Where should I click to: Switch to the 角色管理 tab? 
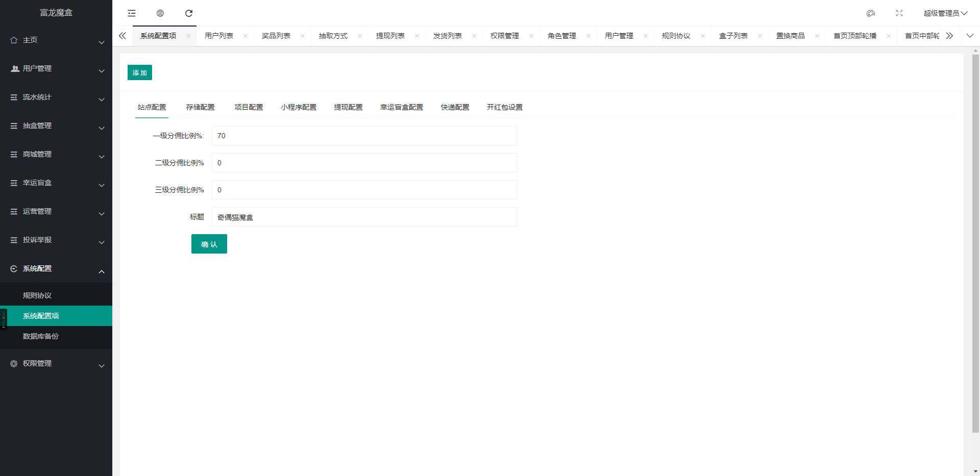562,36
